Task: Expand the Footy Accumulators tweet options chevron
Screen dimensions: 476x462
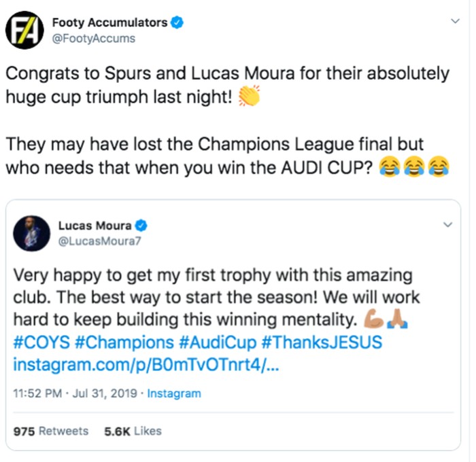Action: click(456, 22)
